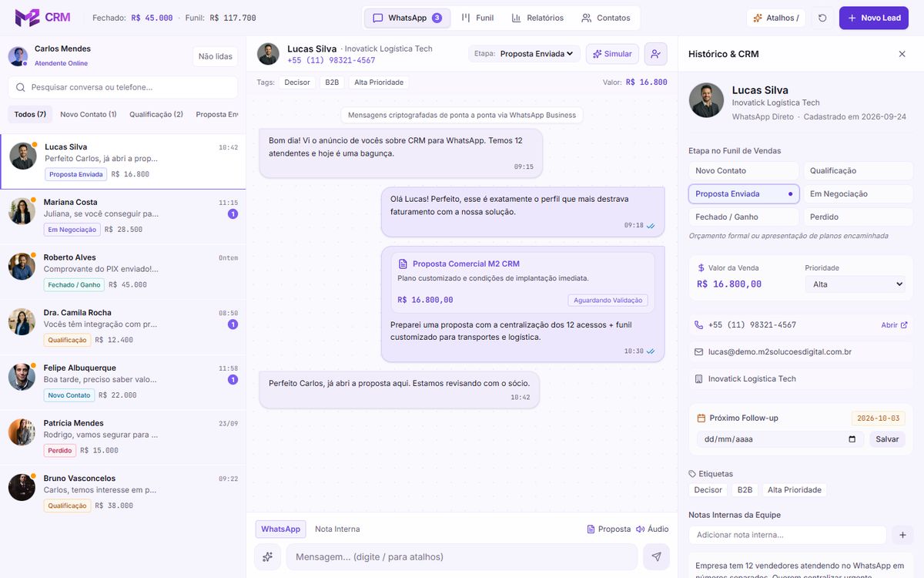Click the external-link Abrir next to phone

[x=894, y=325]
